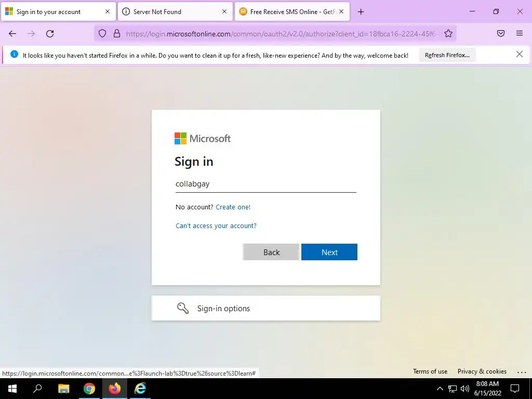The width and height of the screenshot is (532, 399).
Task: Open the Privacy & cookies link
Action: coord(482,371)
